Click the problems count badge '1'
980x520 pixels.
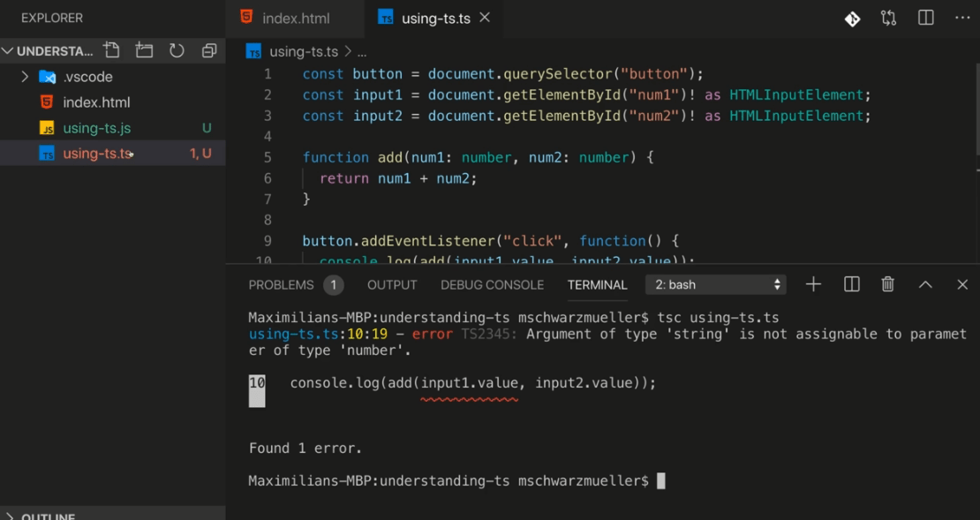334,285
